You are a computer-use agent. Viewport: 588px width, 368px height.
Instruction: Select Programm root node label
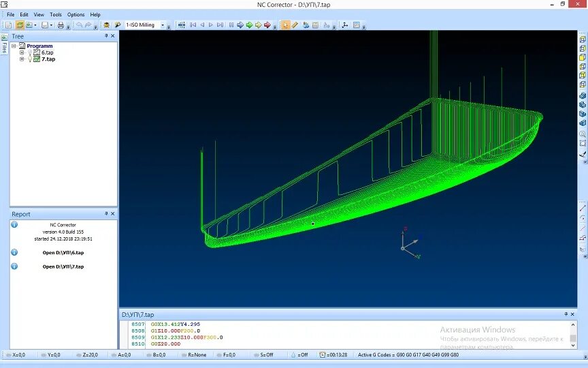(x=39, y=46)
